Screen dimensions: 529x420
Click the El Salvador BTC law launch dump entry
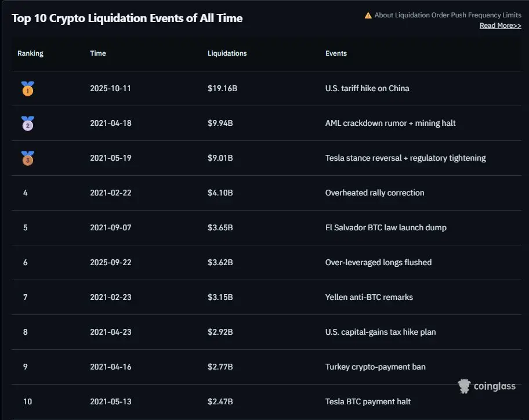click(x=386, y=228)
